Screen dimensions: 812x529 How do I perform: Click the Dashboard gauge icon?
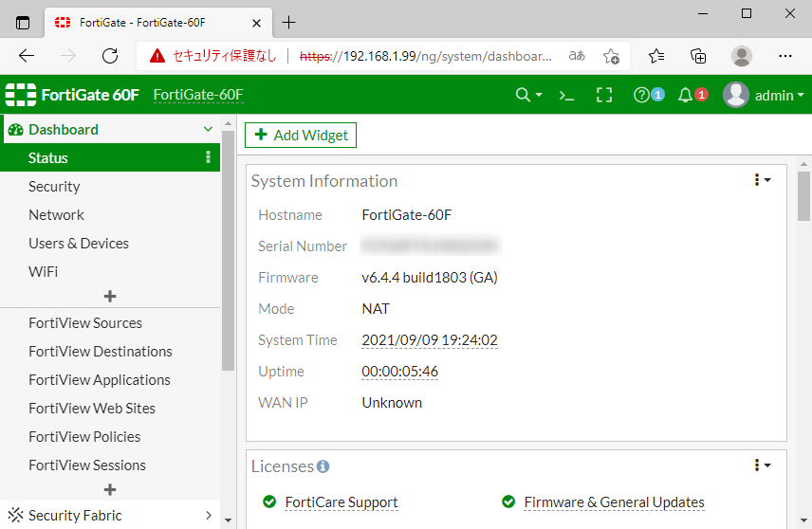15,129
